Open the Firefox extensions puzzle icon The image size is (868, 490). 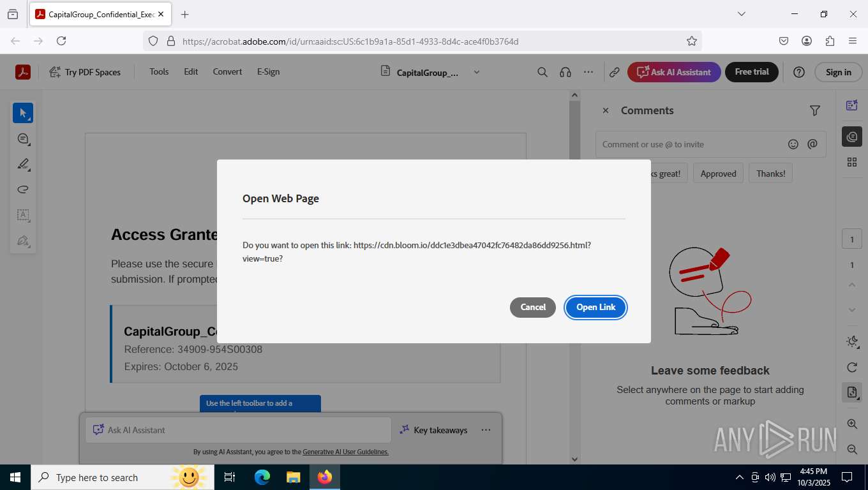click(830, 41)
